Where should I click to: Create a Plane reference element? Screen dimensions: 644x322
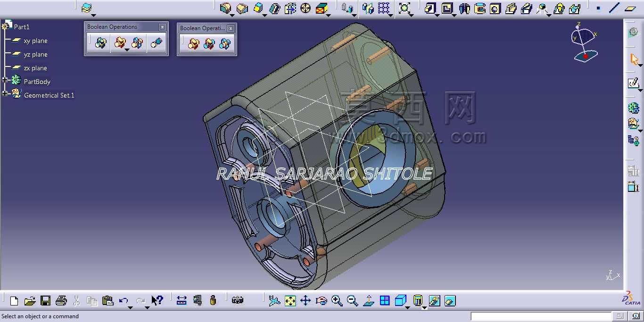[x=630, y=8]
